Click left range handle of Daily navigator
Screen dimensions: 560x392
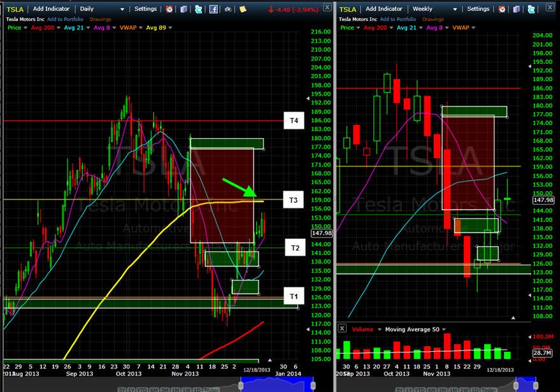click(x=241, y=386)
